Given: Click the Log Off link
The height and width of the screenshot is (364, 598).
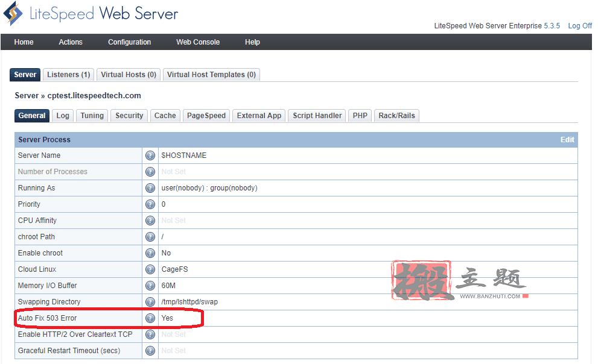Looking at the screenshot, I should pyautogui.click(x=580, y=26).
